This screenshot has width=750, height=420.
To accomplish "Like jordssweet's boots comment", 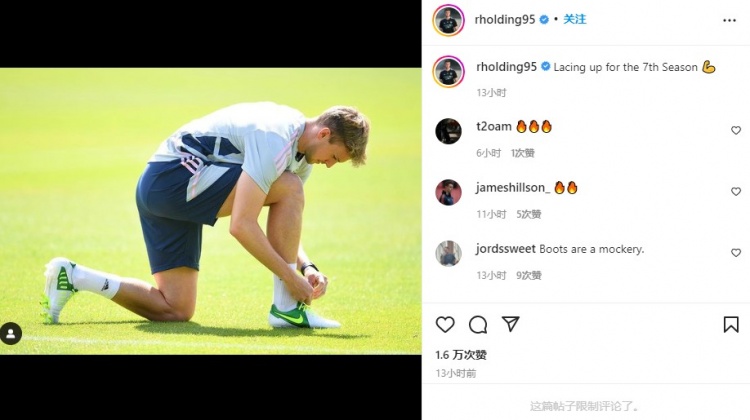I will click(736, 253).
